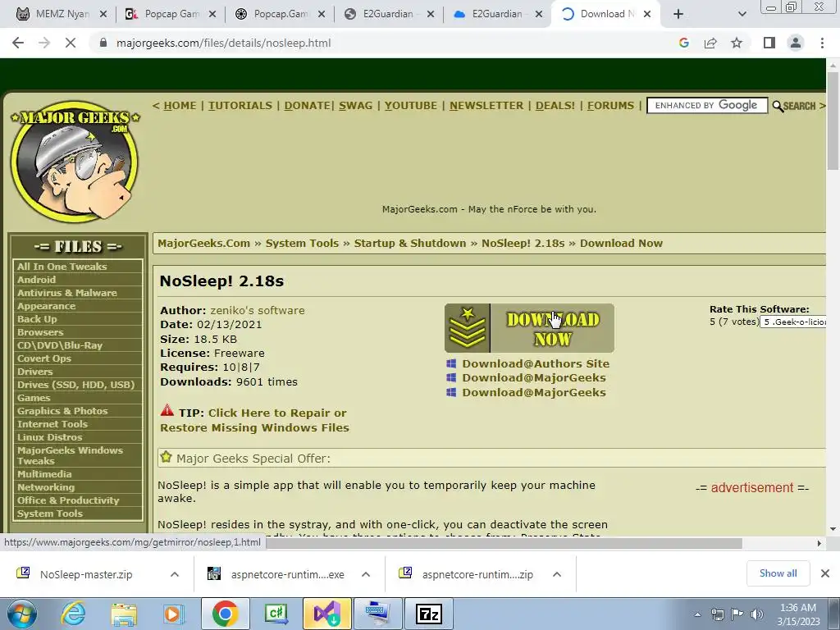Open Antivirus & Malware category

click(67, 293)
